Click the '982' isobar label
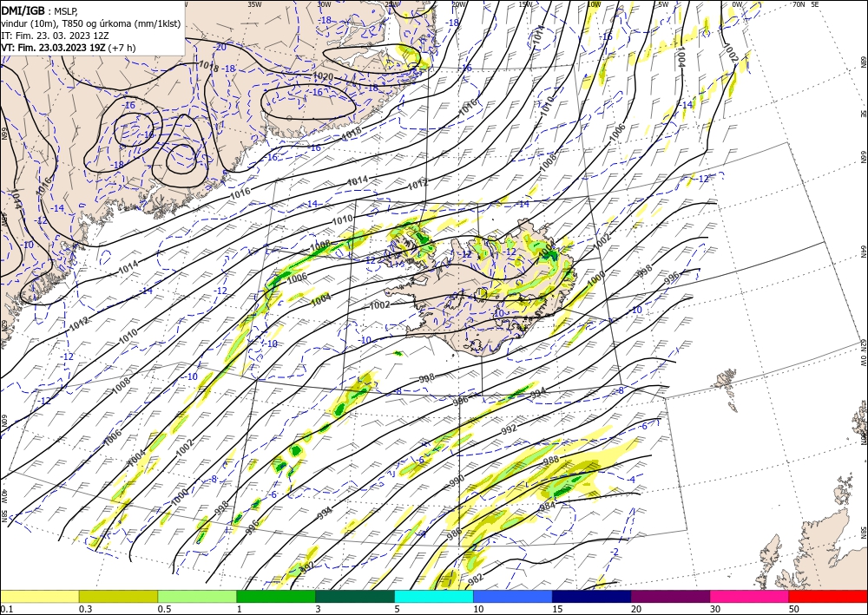The height and width of the screenshot is (615, 868). [x=476, y=579]
